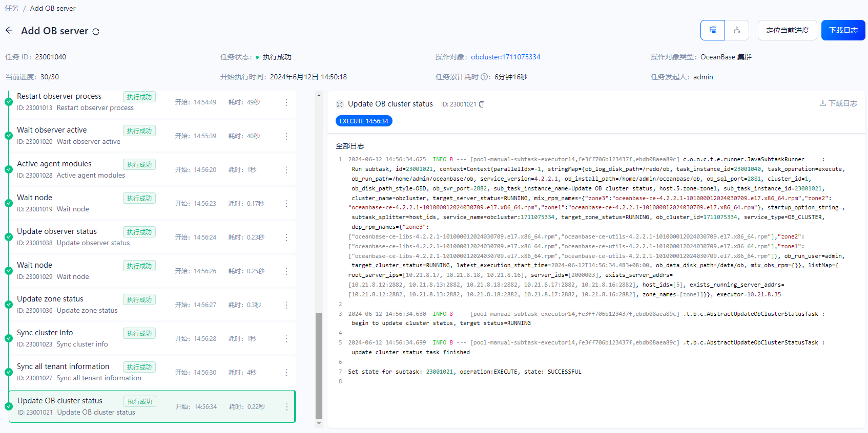Refresh the Add OB server task

[x=96, y=32]
